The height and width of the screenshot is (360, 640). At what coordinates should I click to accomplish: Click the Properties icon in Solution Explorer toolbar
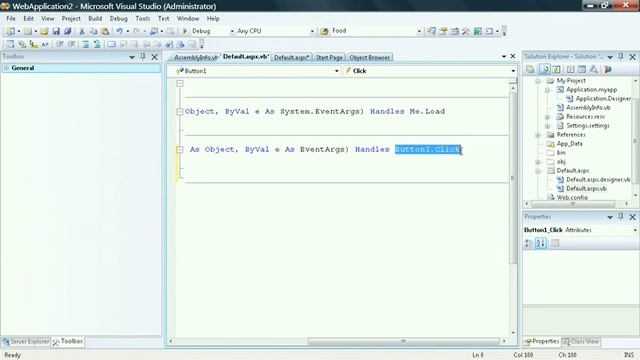pos(530,69)
